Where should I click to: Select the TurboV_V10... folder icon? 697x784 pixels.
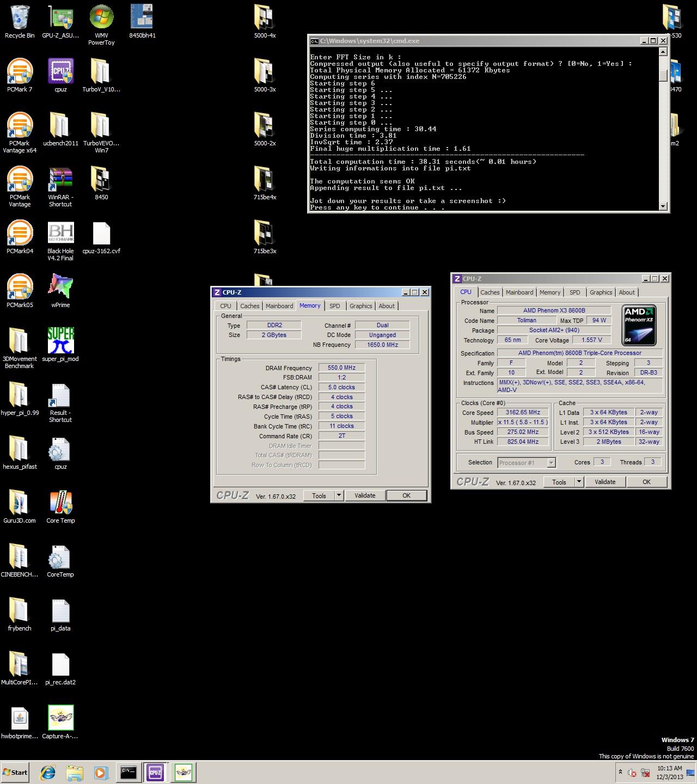tap(101, 76)
